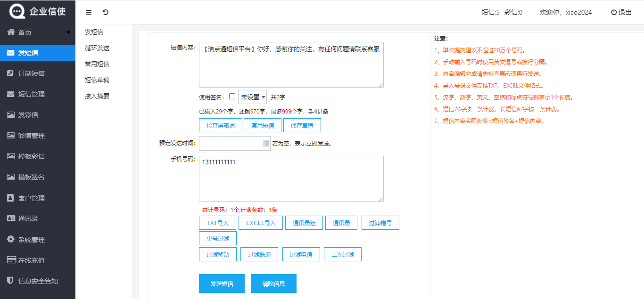
Task: Click the 检查屏蔽词 button
Action: pyautogui.click(x=221, y=125)
